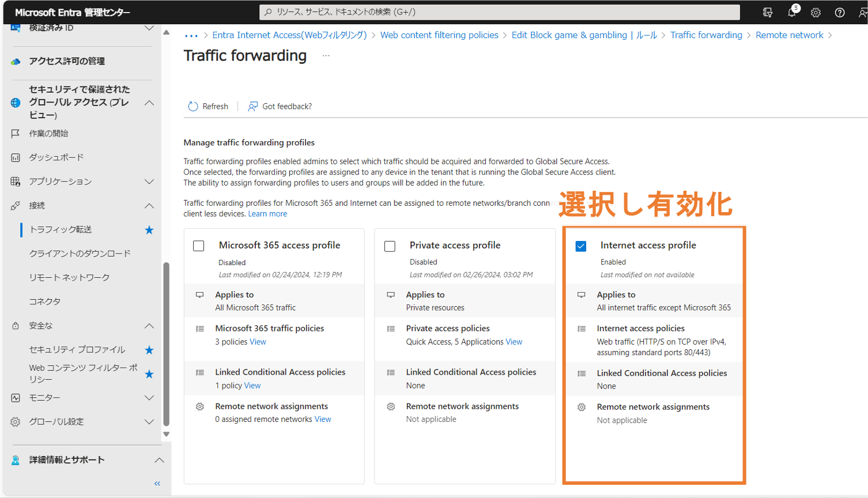
Task: Click the アクセス許可の管理 cloud icon
Action: (x=16, y=62)
